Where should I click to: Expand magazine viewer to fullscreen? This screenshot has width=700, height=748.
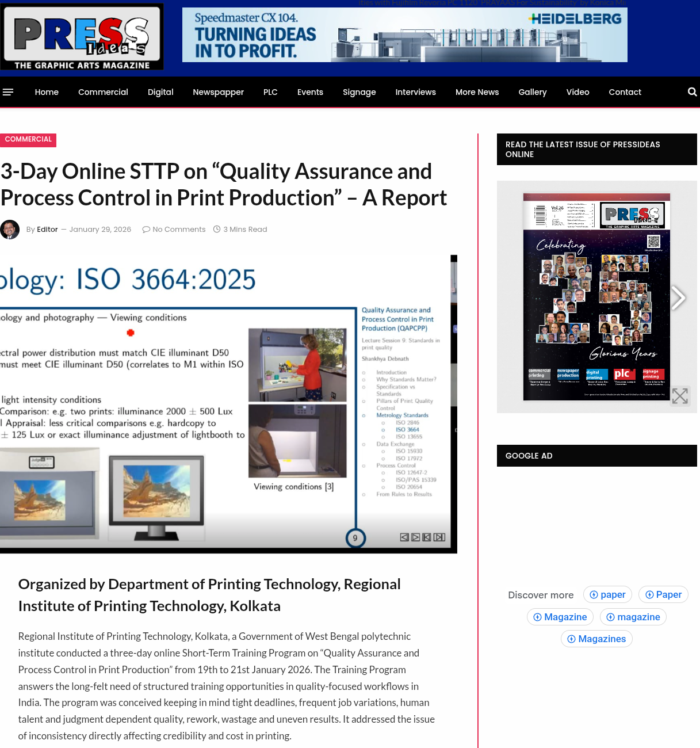click(680, 396)
